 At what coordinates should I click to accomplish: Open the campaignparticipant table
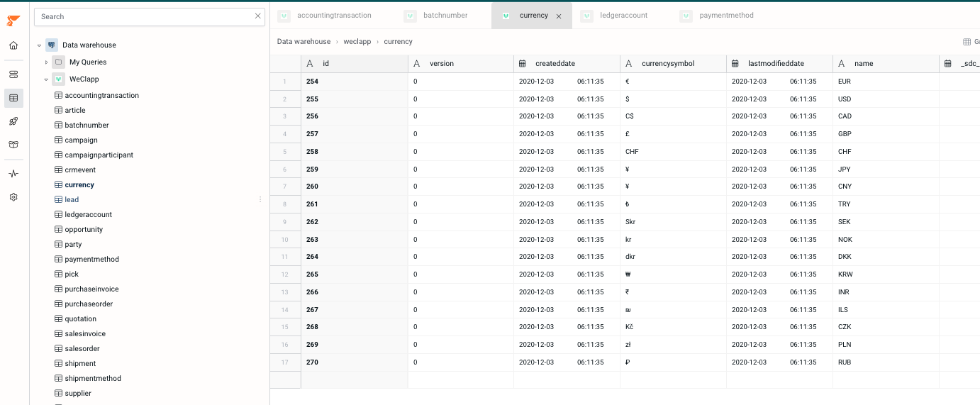[x=99, y=155]
